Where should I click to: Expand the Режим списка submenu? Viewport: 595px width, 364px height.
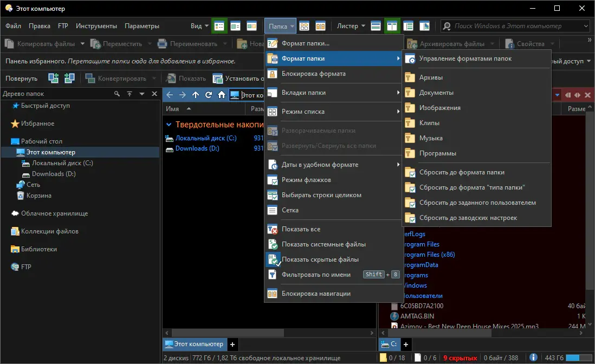coord(334,112)
